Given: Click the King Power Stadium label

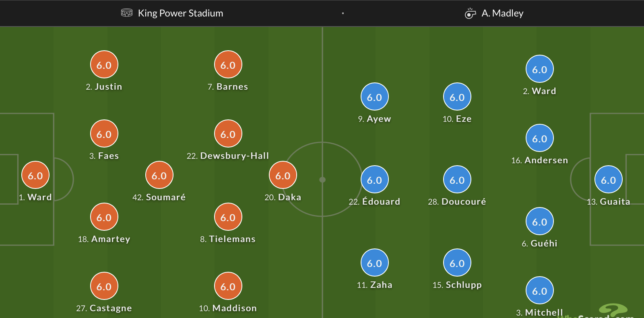Looking at the screenshot, I should coord(180,13).
